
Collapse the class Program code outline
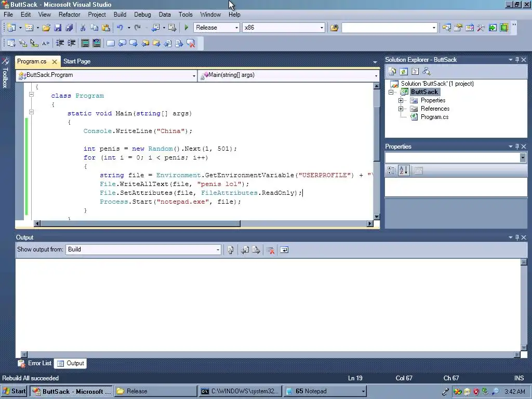tap(31, 95)
